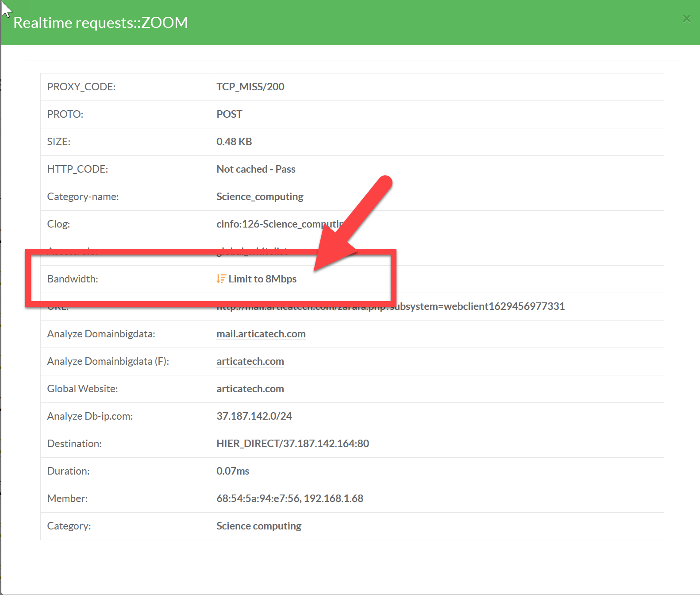The height and width of the screenshot is (595, 700).
Task: Click the Member MAC and IP value
Action: 290,498
